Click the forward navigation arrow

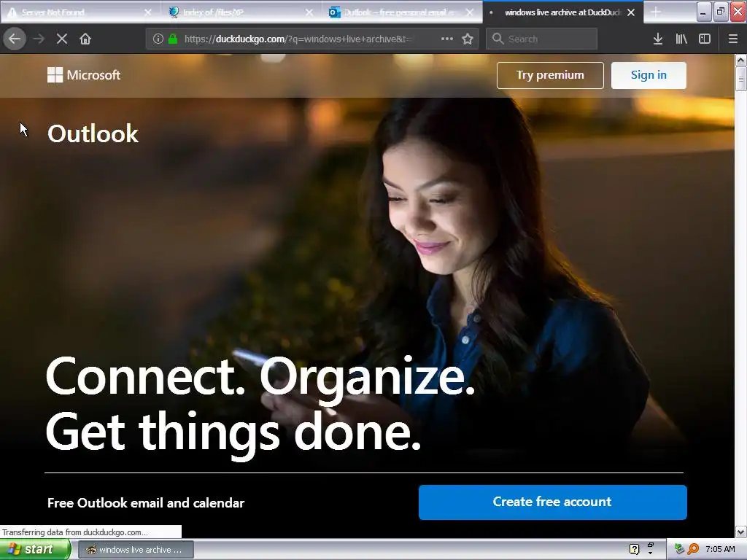[x=39, y=39]
